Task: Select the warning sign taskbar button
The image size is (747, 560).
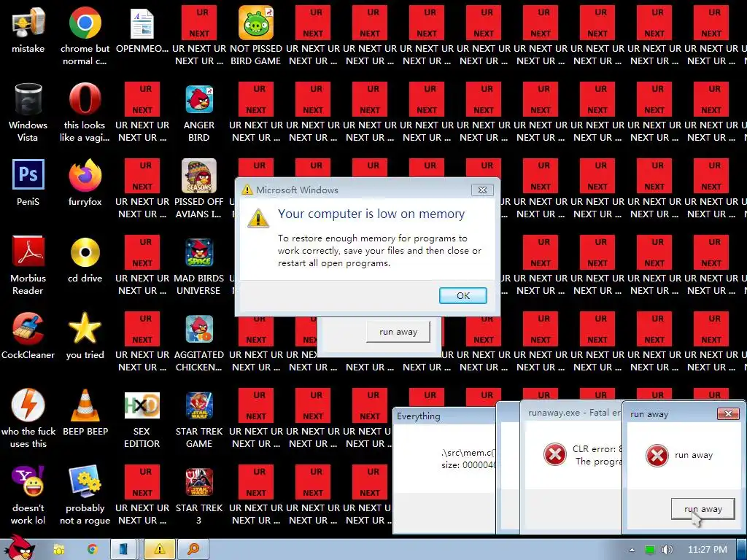Action: 159,550
